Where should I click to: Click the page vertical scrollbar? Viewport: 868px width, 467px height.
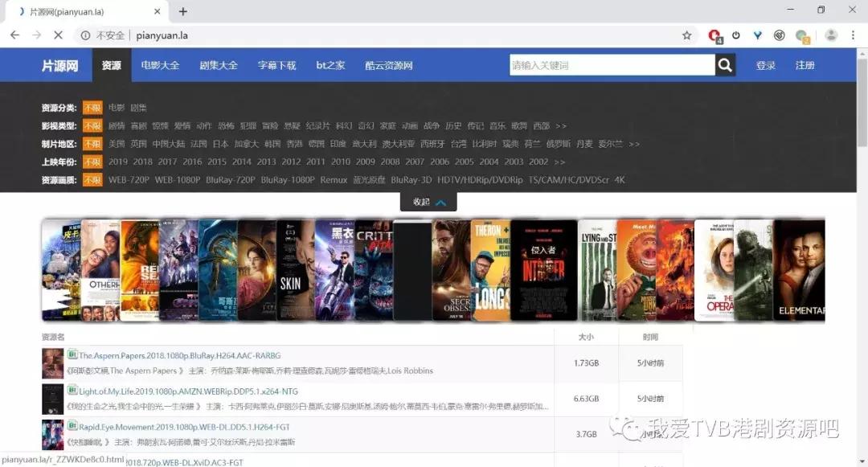(x=862, y=102)
